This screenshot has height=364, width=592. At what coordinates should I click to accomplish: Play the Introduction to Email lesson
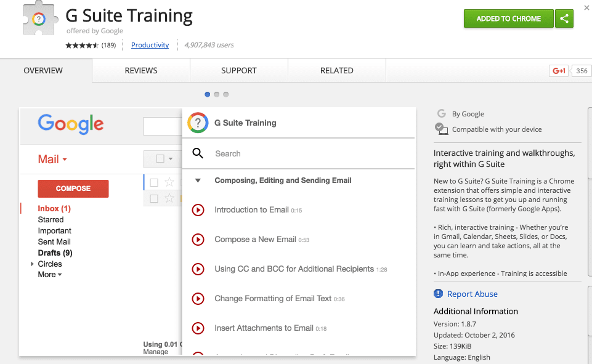pos(198,210)
